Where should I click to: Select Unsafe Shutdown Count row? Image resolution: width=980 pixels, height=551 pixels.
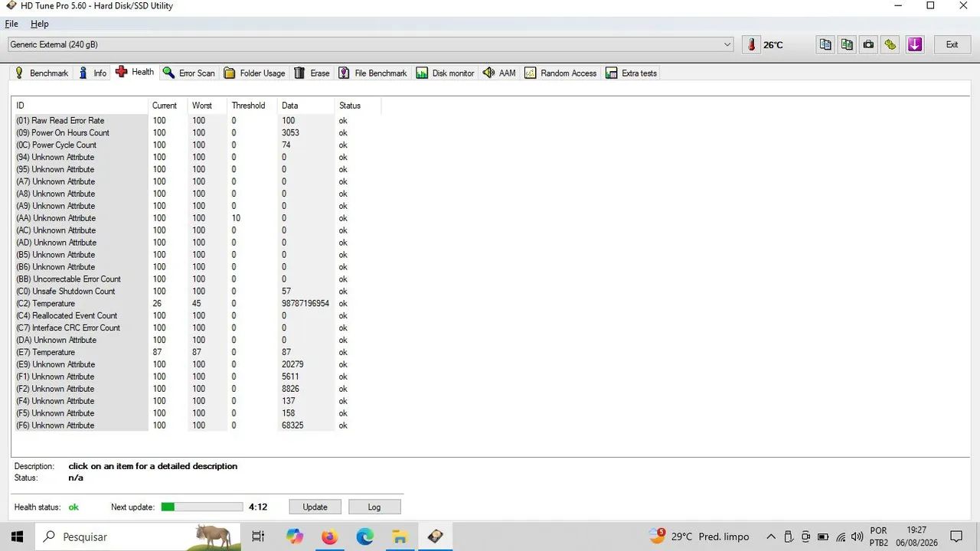pos(197,291)
